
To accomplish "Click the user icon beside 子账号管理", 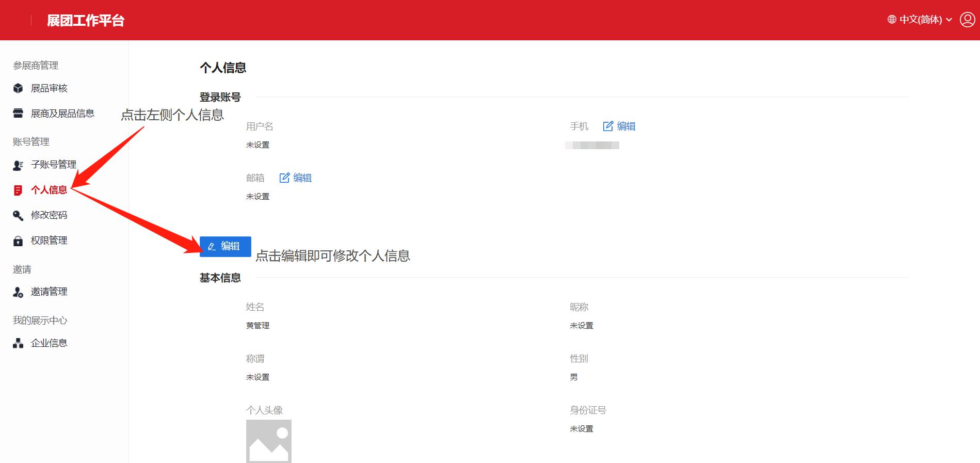I will (18, 165).
